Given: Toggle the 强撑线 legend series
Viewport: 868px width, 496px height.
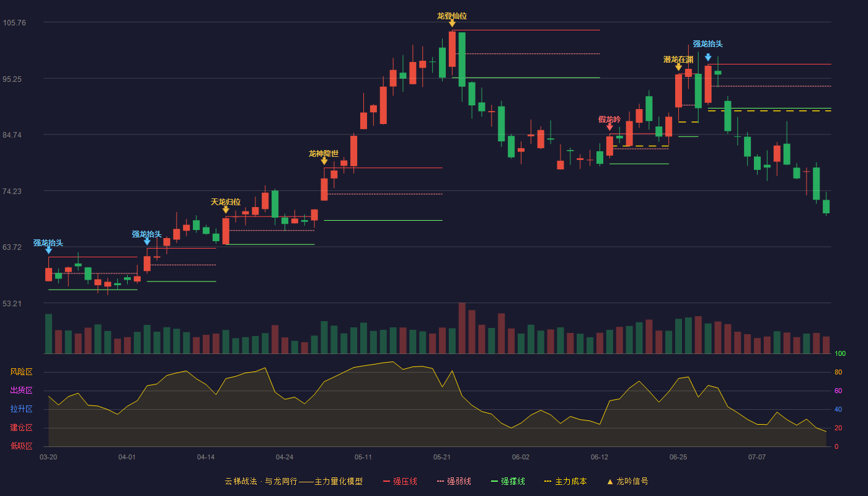Looking at the screenshot, I should point(508,481).
